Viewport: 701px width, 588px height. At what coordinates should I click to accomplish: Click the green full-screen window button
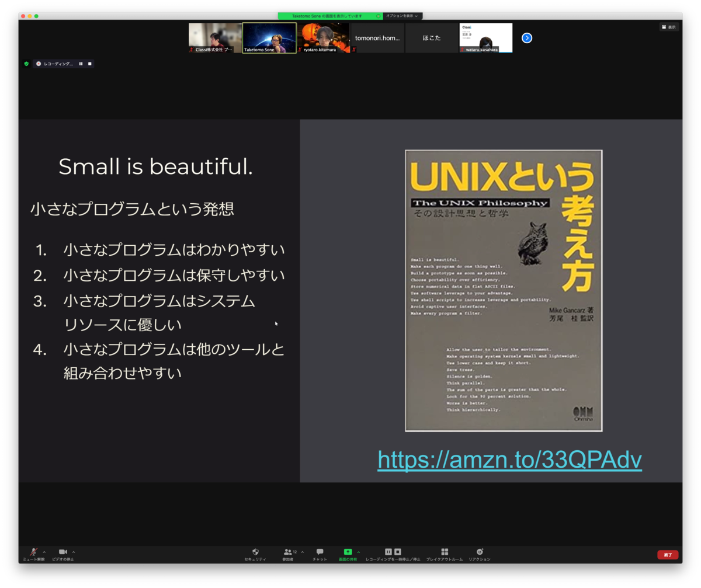point(36,16)
